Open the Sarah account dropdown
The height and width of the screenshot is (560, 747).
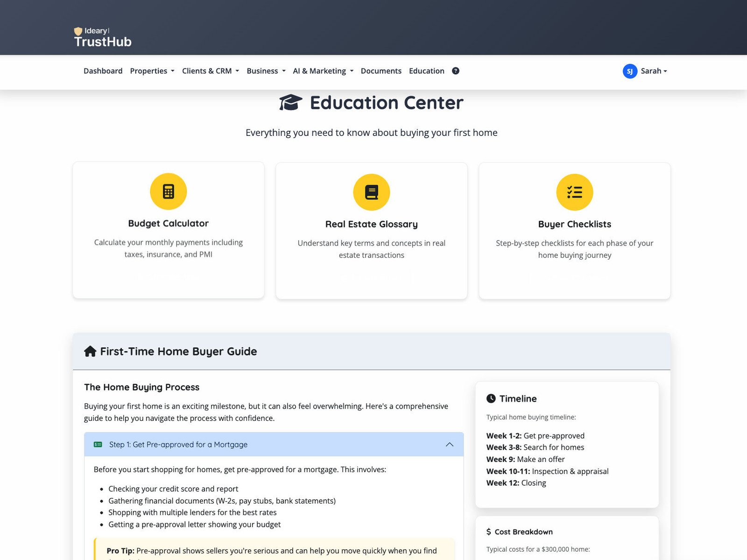(x=654, y=71)
